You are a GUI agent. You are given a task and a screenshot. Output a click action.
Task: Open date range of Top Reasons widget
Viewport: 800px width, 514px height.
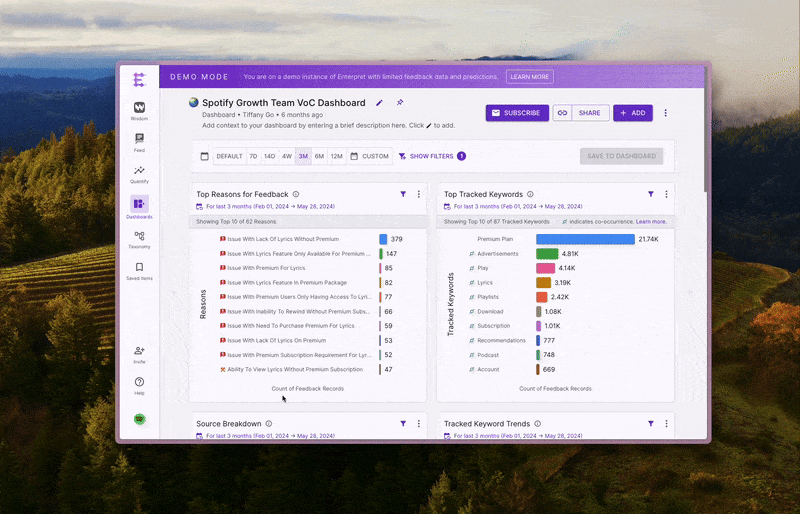click(x=266, y=207)
